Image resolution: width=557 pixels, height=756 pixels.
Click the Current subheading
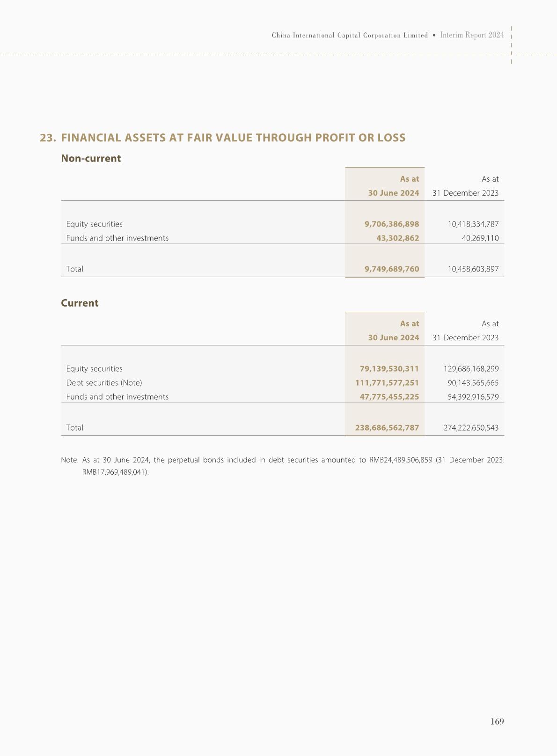[80, 303]
